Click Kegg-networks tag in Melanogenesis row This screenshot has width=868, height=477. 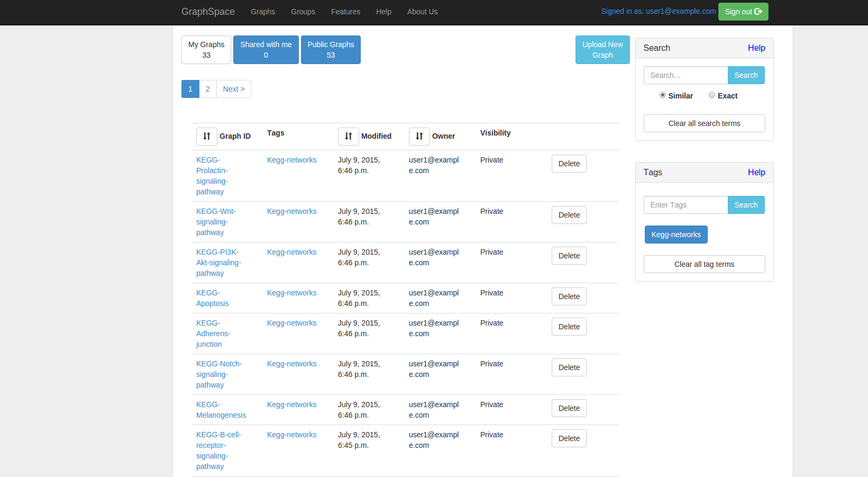coord(292,404)
